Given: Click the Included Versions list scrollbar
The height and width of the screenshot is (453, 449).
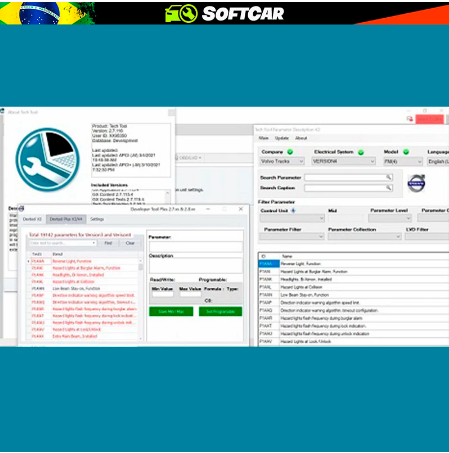Looking at the screenshot, I should [x=168, y=197].
